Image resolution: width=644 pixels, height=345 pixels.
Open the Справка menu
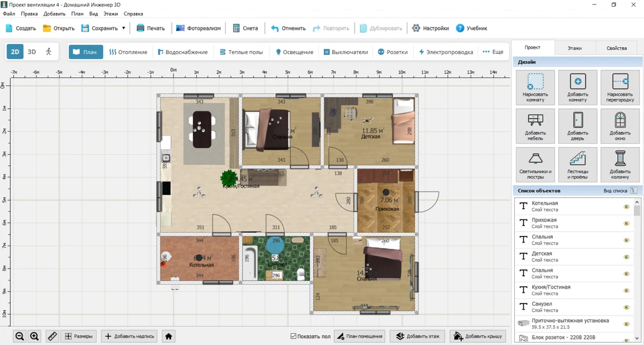point(133,13)
